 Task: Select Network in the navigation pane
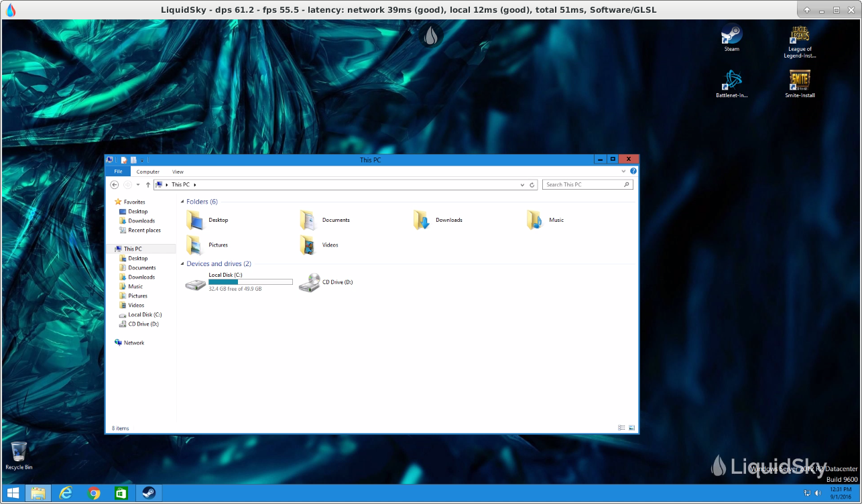(134, 342)
